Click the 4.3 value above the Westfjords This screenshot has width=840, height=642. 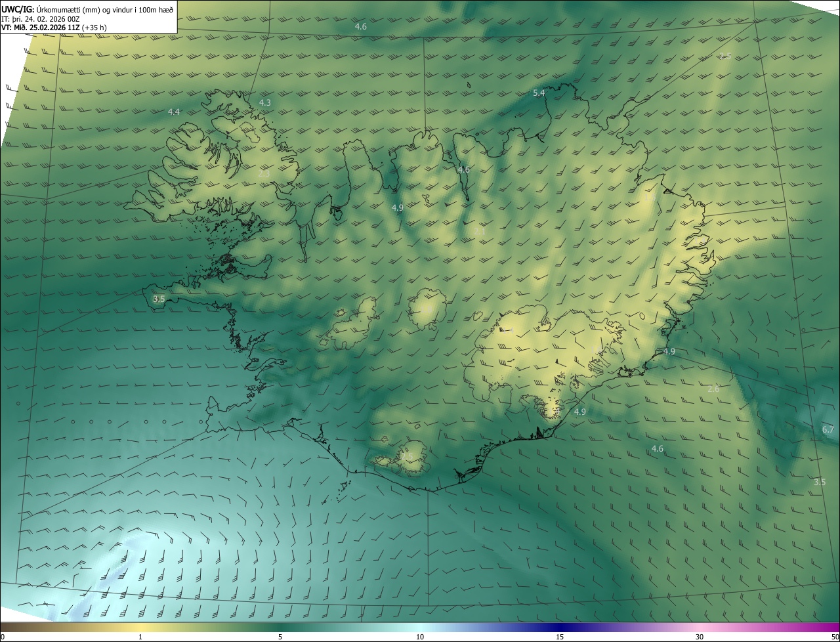(264, 103)
